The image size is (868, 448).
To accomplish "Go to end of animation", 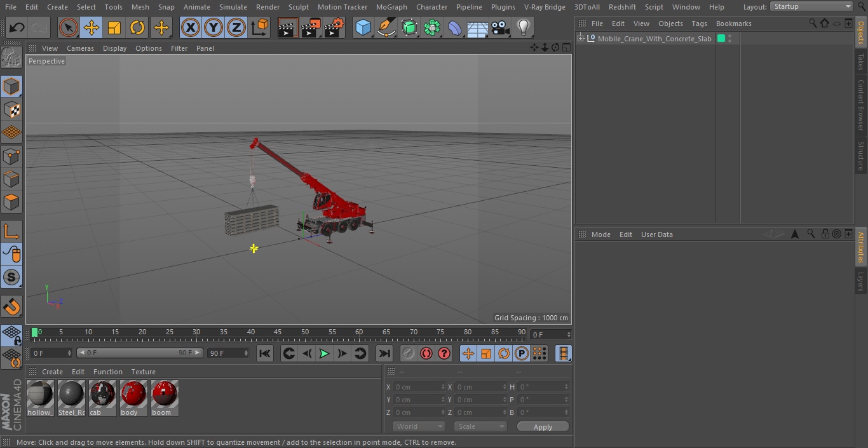I will pos(384,353).
